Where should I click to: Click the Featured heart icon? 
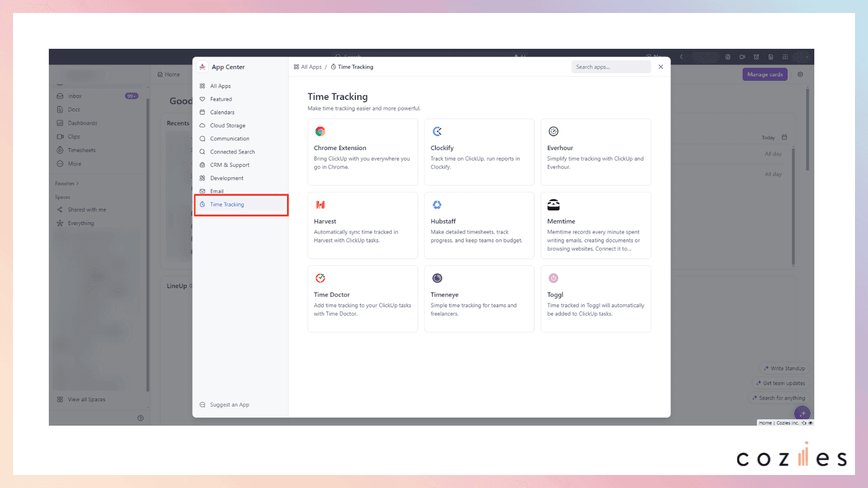click(202, 99)
